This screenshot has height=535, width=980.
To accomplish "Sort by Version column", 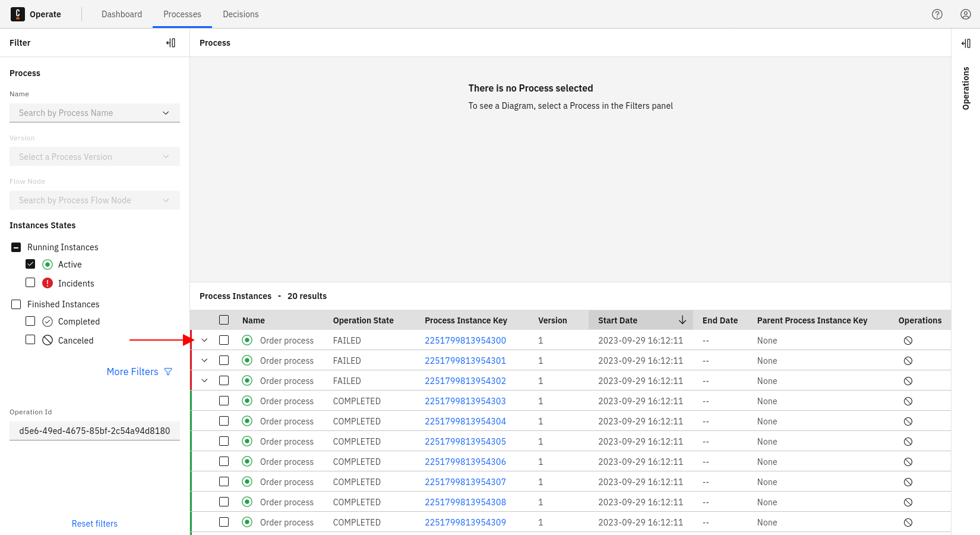I will (553, 320).
